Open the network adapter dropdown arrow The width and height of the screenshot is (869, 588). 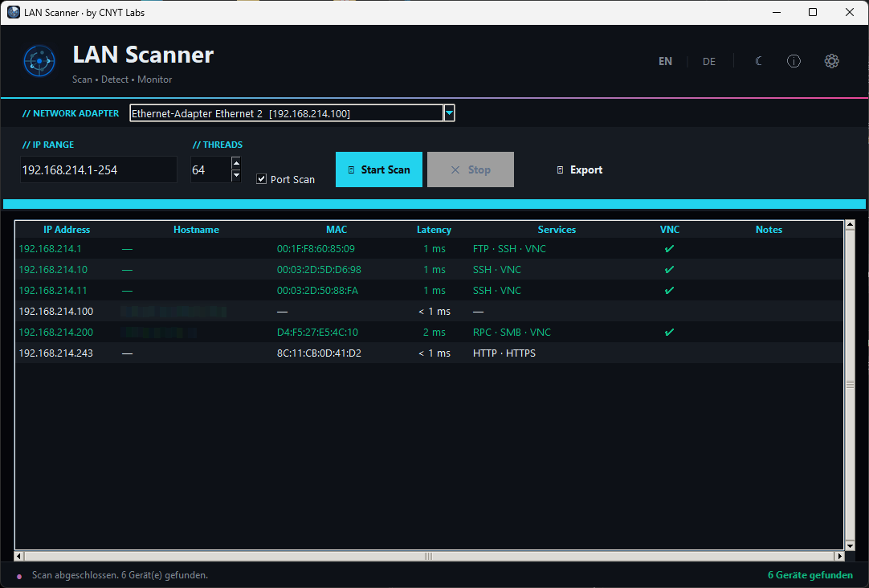(449, 113)
